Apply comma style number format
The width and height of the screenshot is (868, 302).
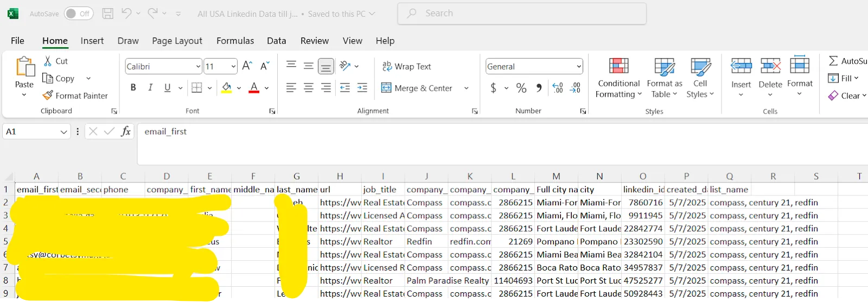(539, 87)
